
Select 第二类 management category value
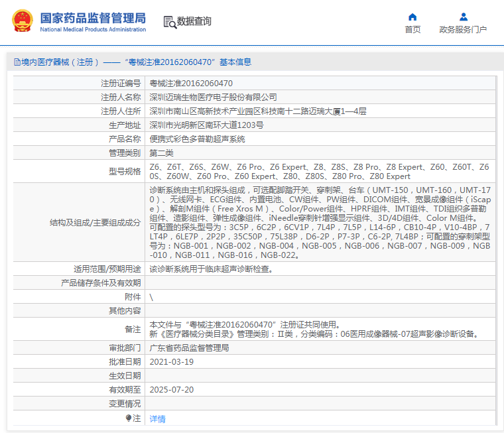(x=161, y=153)
